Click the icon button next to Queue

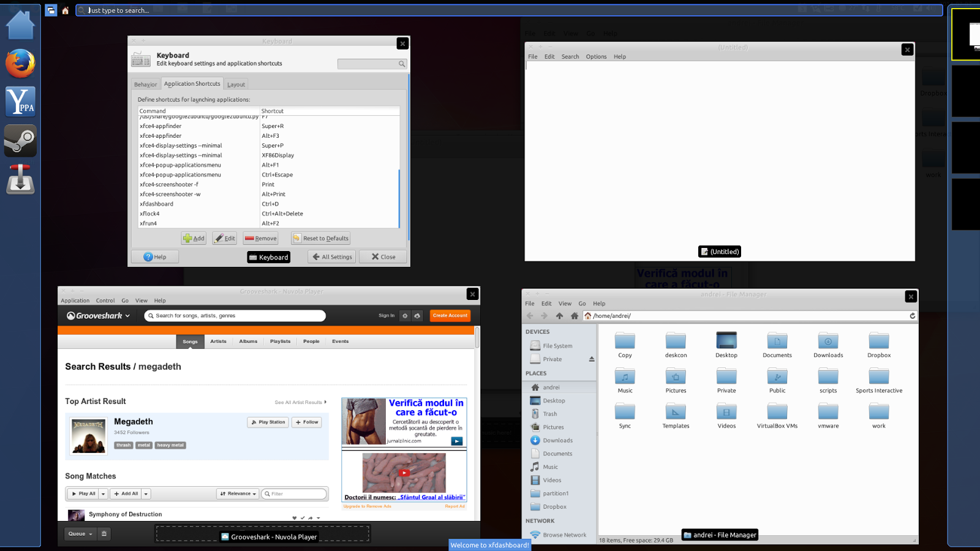104,534
